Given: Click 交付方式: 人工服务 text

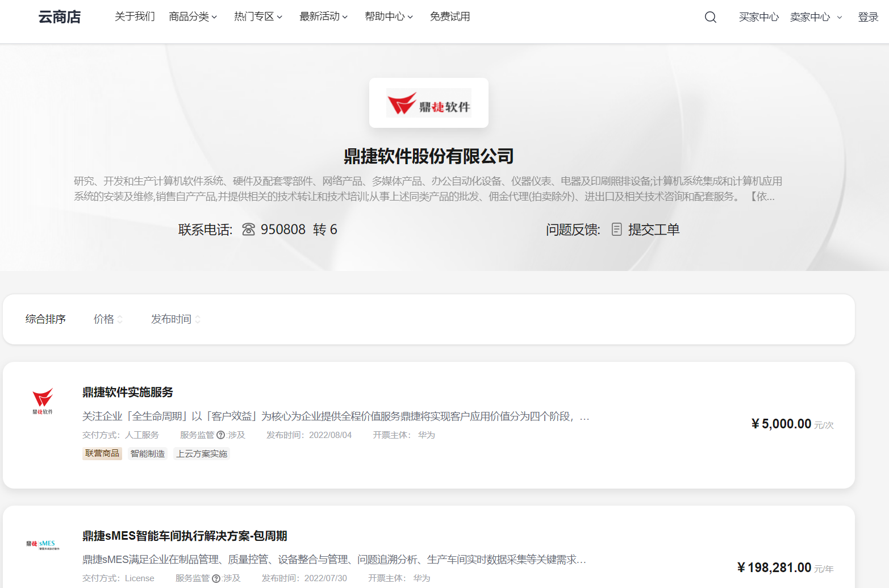Looking at the screenshot, I should click(x=120, y=435).
